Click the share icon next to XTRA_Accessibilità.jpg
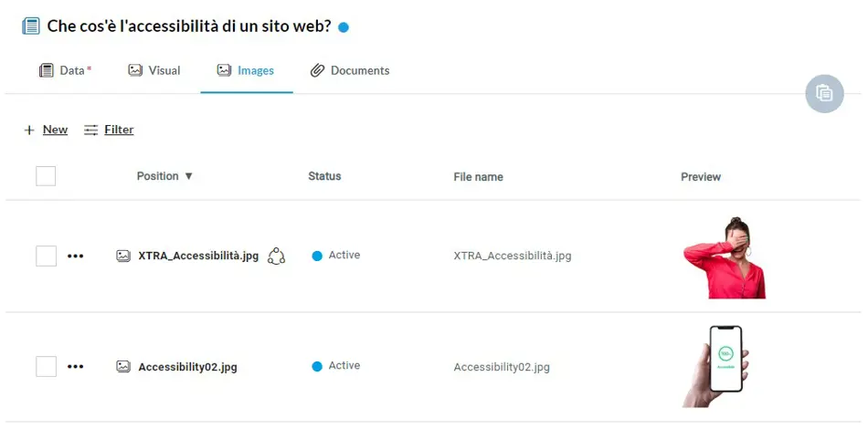The width and height of the screenshot is (868, 429). pyautogui.click(x=276, y=256)
